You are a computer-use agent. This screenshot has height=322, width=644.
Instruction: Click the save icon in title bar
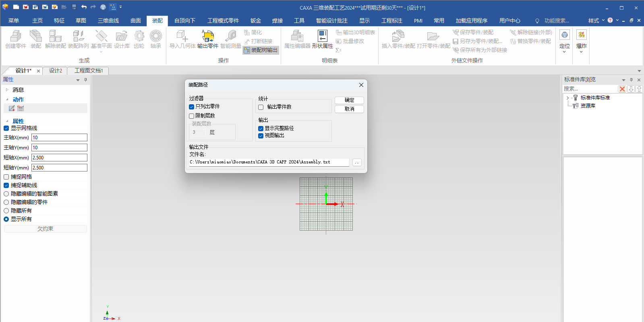74,7
